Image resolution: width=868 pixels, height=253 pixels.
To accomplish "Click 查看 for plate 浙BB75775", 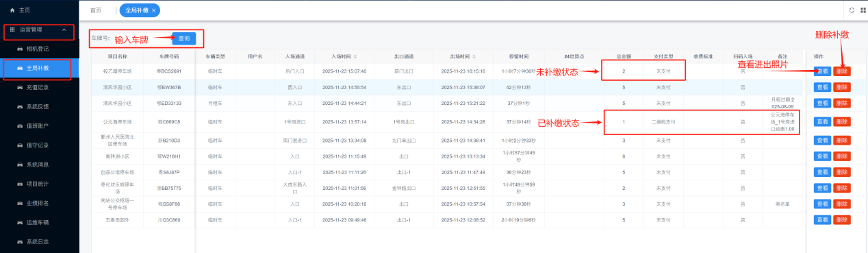I will coord(821,187).
